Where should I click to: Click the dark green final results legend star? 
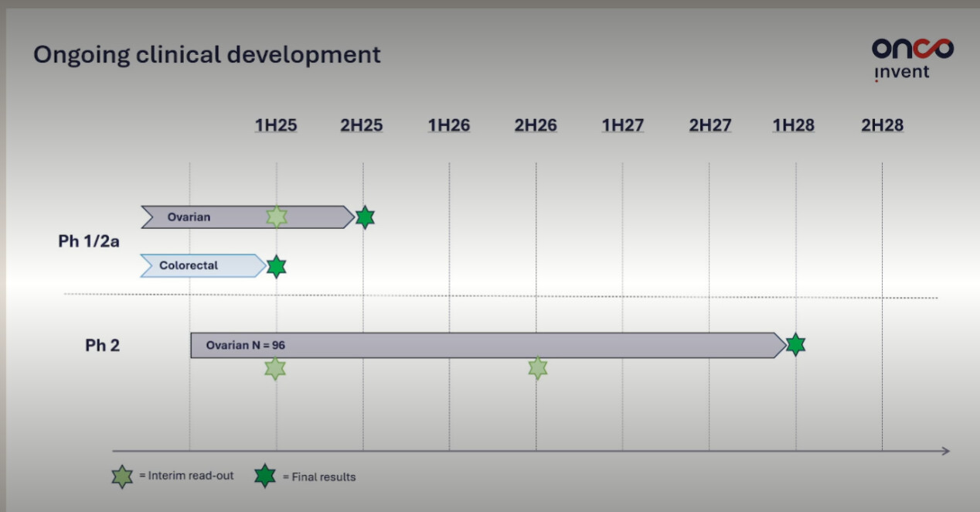[x=265, y=476]
